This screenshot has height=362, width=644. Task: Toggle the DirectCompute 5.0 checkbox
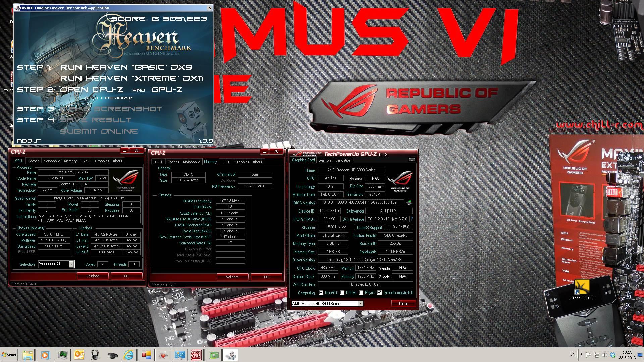(x=380, y=293)
